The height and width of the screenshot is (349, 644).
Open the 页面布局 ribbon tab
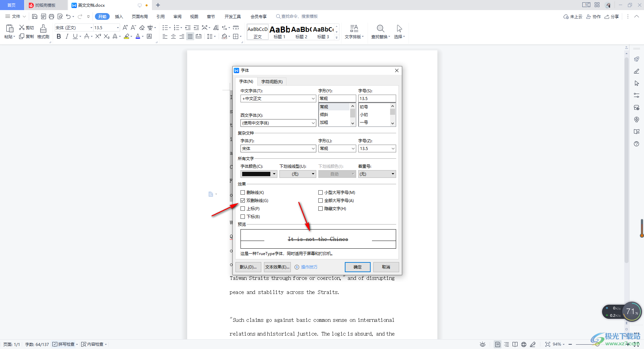point(140,16)
